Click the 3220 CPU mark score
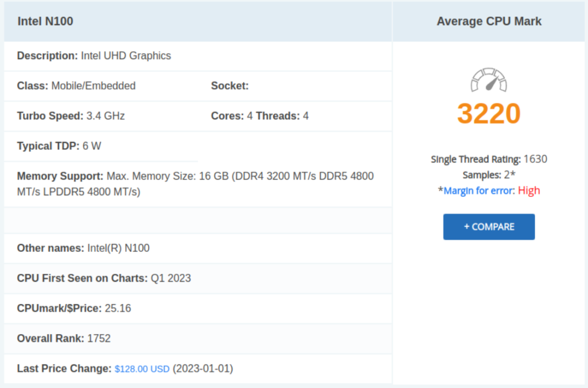This screenshot has width=588, height=388. point(489,113)
